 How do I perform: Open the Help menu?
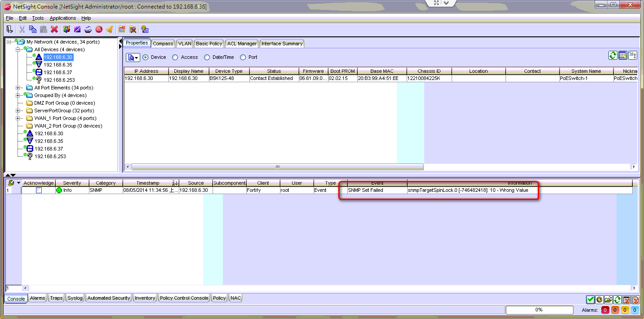click(x=86, y=18)
